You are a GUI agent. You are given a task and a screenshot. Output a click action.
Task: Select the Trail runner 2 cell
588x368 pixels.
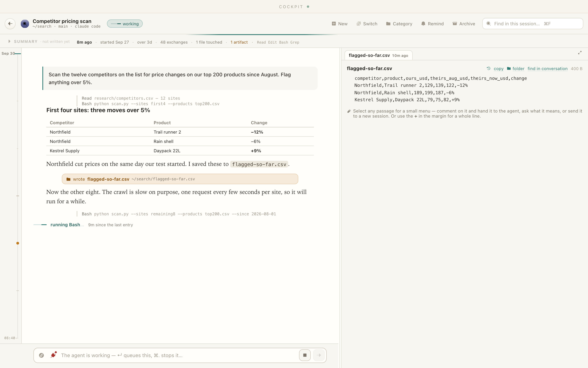point(167,132)
